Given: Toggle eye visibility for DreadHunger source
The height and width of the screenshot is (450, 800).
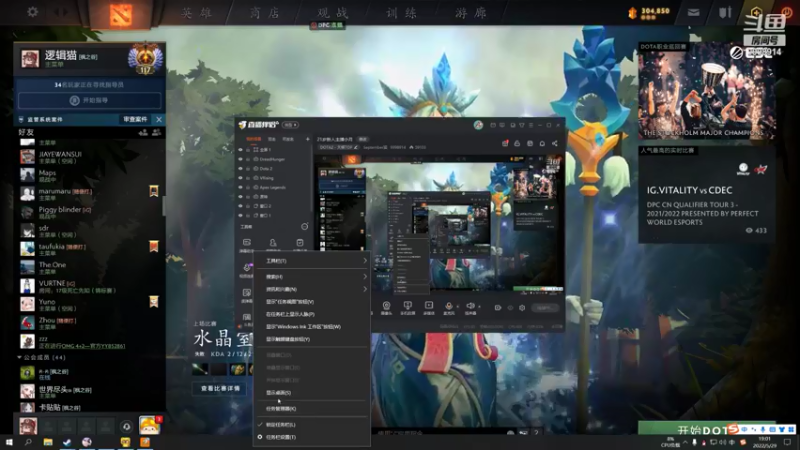Looking at the screenshot, I should click(240, 159).
